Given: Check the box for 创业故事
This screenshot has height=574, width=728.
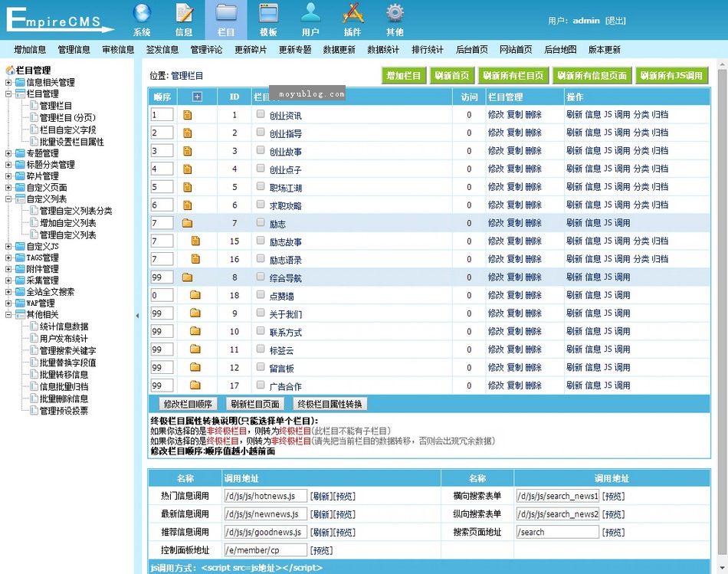Looking at the screenshot, I should click(x=261, y=150).
